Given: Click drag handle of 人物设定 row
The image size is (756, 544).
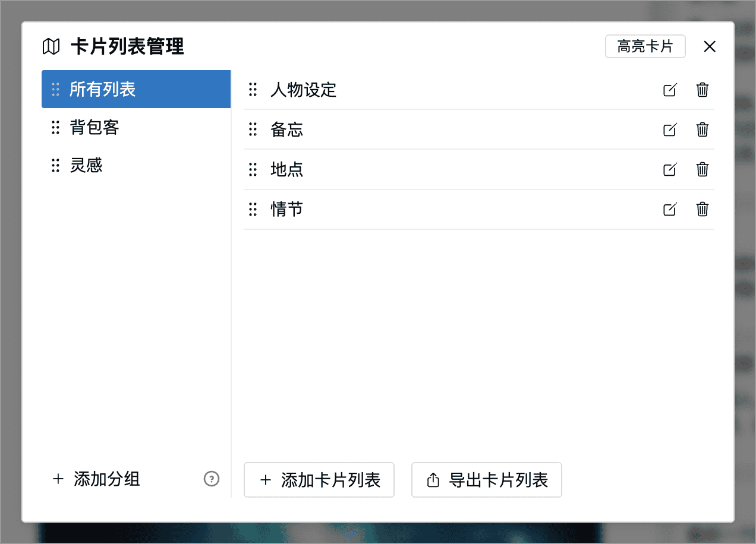Looking at the screenshot, I should point(253,90).
